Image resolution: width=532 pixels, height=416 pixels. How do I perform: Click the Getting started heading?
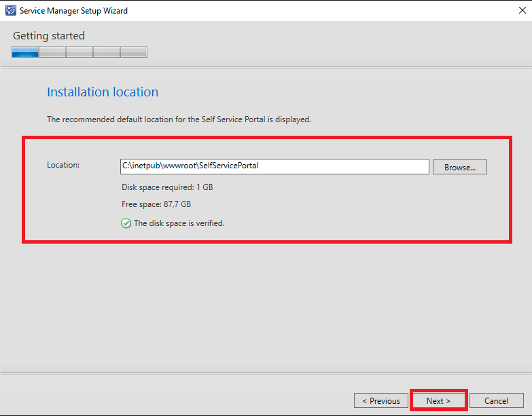point(49,35)
